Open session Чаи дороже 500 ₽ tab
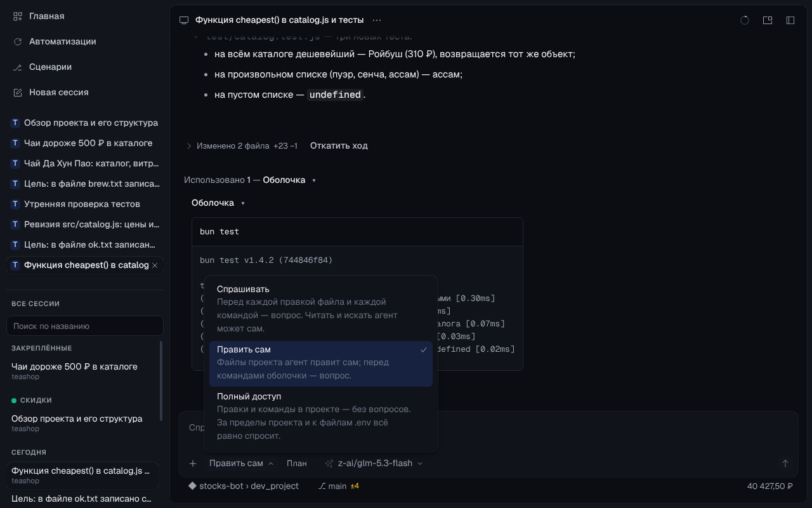Screen dimensions: 812x508 click(85, 143)
